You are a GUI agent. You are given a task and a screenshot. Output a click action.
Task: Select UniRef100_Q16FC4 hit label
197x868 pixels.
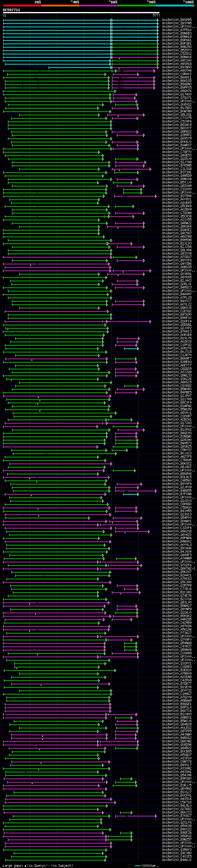[177, 321]
